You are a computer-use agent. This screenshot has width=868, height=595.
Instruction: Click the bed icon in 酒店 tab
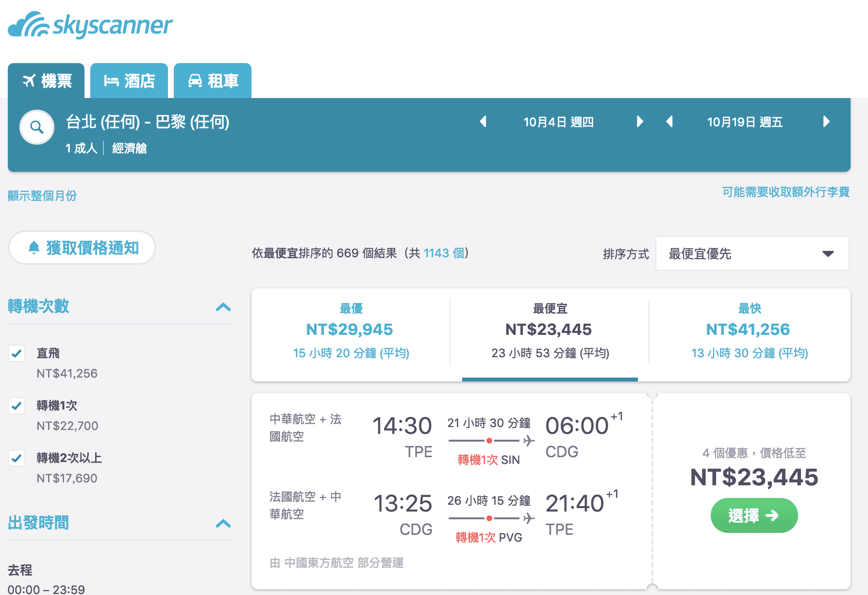[x=112, y=81]
